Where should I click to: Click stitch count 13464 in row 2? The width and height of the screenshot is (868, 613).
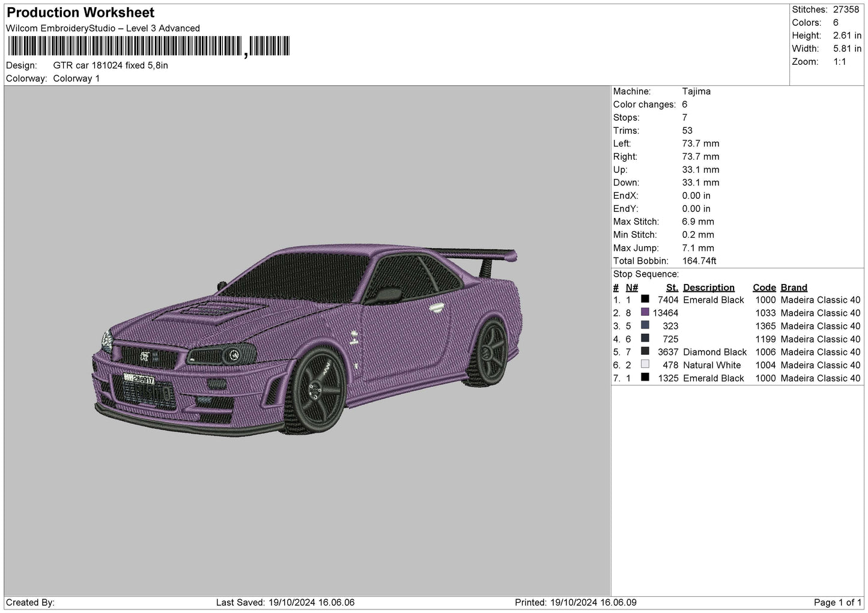(666, 313)
